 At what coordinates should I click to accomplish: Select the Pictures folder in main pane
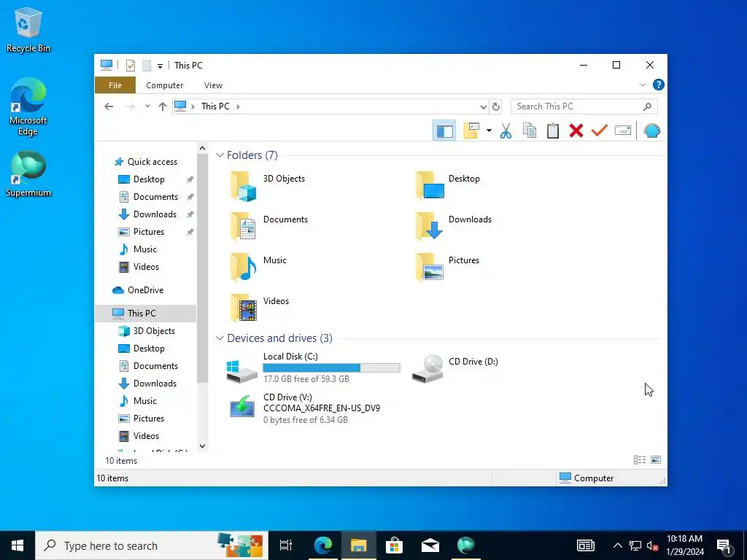click(447, 267)
